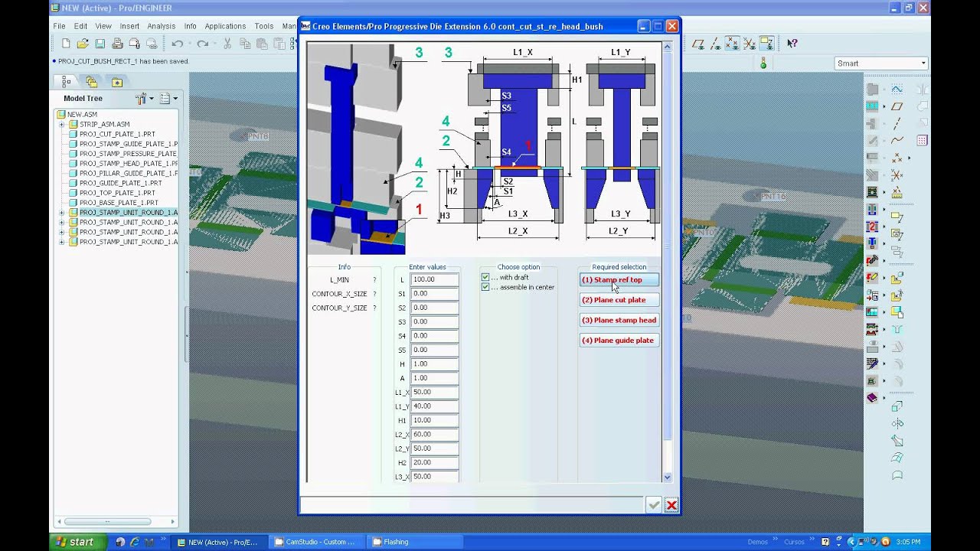Select PROJ_BASE_PLATE_1.PRT in Model Tree

click(x=119, y=203)
